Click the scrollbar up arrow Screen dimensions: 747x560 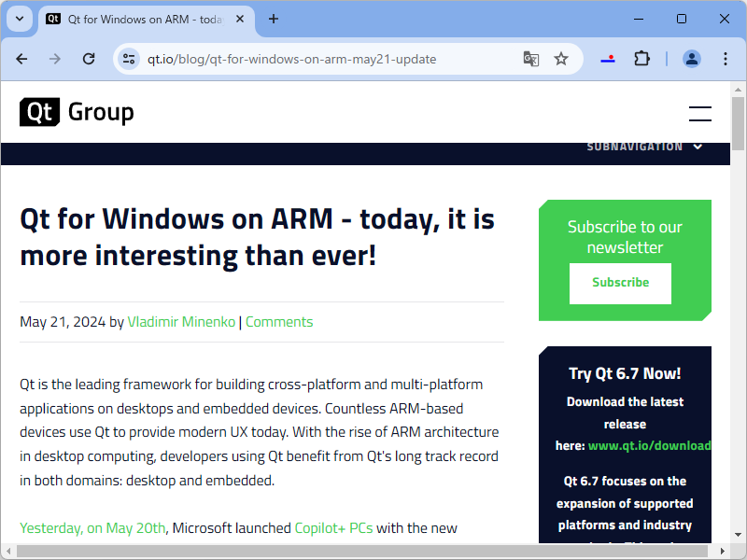[x=738, y=89]
